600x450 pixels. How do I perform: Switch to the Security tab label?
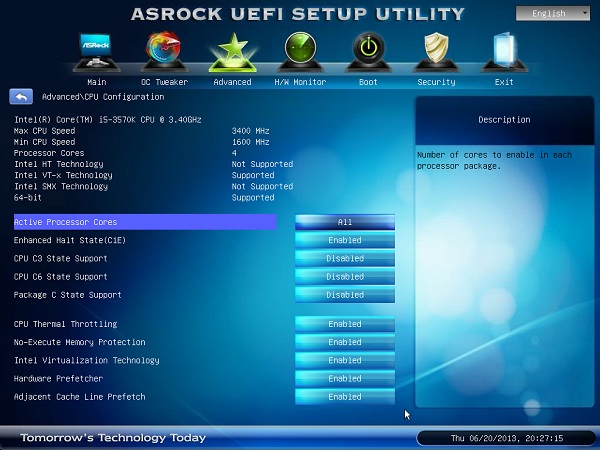(x=437, y=82)
